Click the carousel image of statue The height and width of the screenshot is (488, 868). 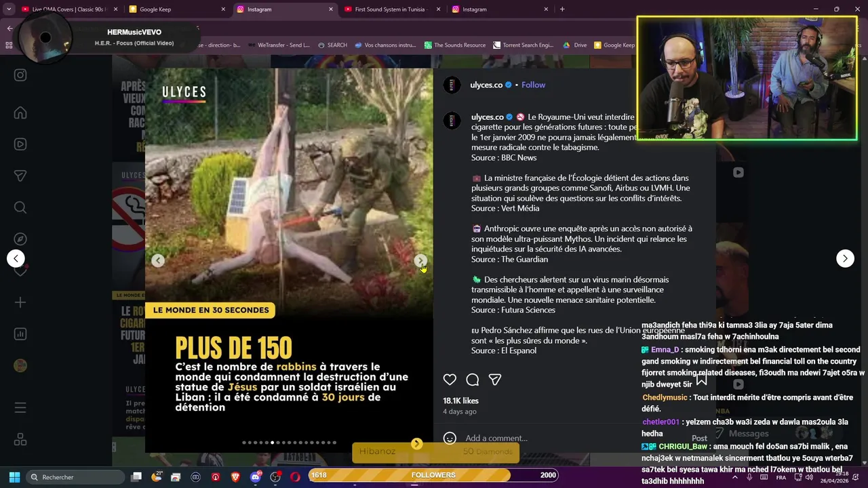point(289,193)
